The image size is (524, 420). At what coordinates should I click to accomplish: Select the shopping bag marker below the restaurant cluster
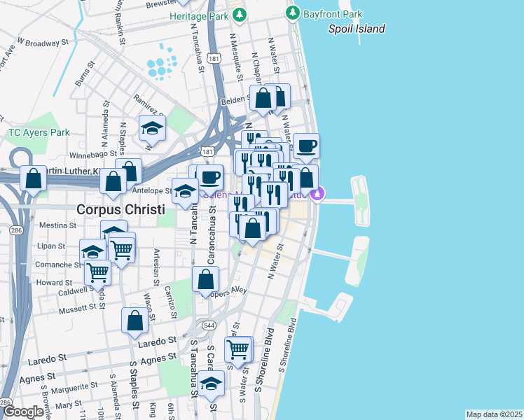point(253,228)
